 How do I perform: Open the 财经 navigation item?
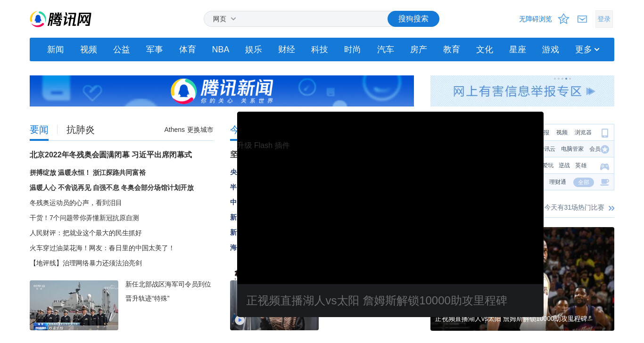(x=287, y=49)
